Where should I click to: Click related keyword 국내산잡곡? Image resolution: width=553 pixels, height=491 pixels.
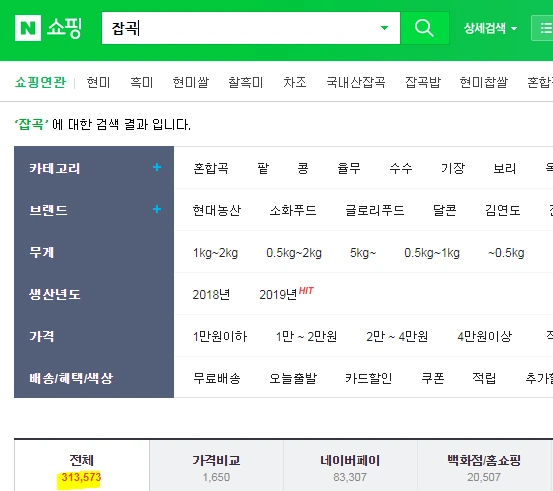tap(356, 82)
